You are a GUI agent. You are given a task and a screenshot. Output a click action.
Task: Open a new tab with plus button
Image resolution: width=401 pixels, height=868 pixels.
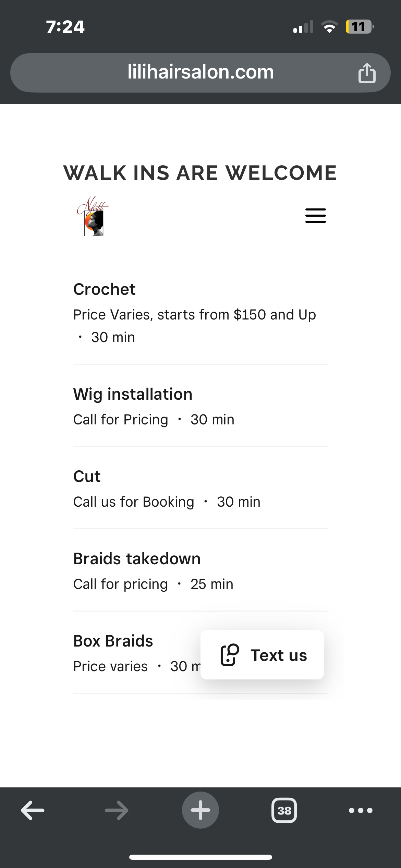click(x=200, y=810)
